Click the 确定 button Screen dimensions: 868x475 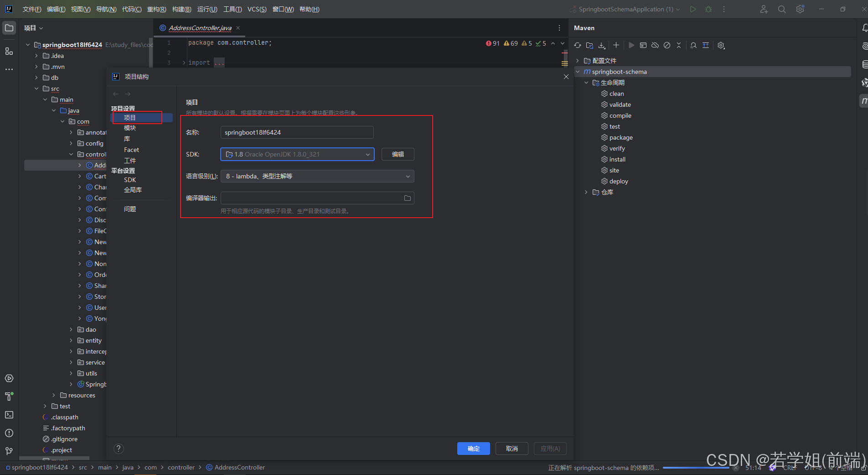tap(473, 449)
